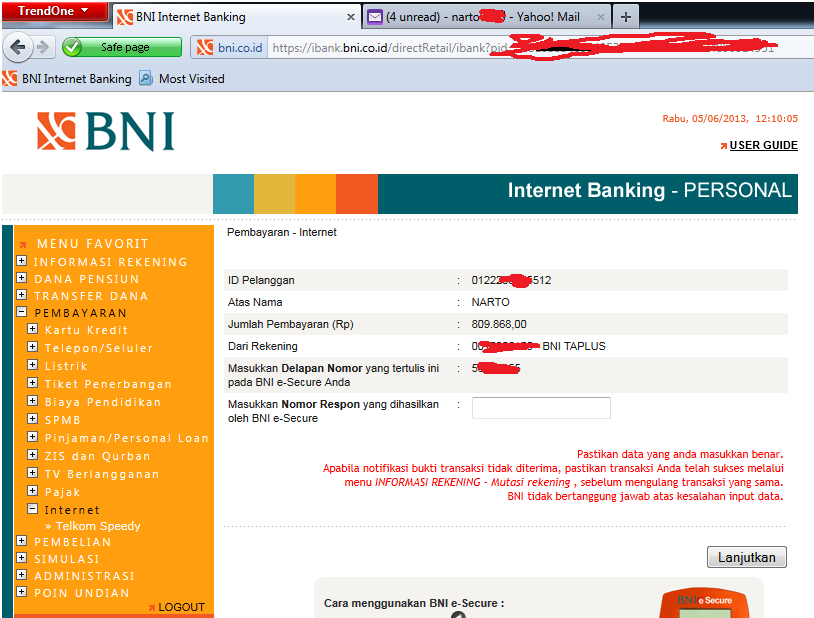Image resolution: width=814 pixels, height=618 pixels.
Task: Click the Most Visited bookmark icon
Action: 146,78
